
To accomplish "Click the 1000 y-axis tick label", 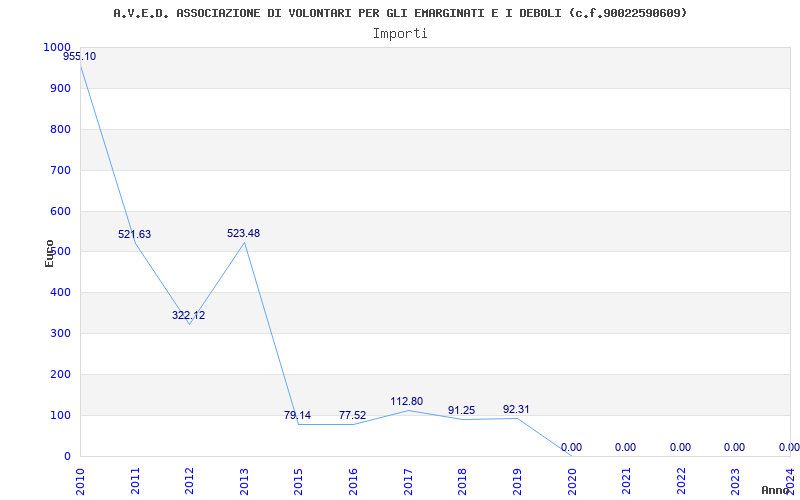I will click(x=57, y=48).
